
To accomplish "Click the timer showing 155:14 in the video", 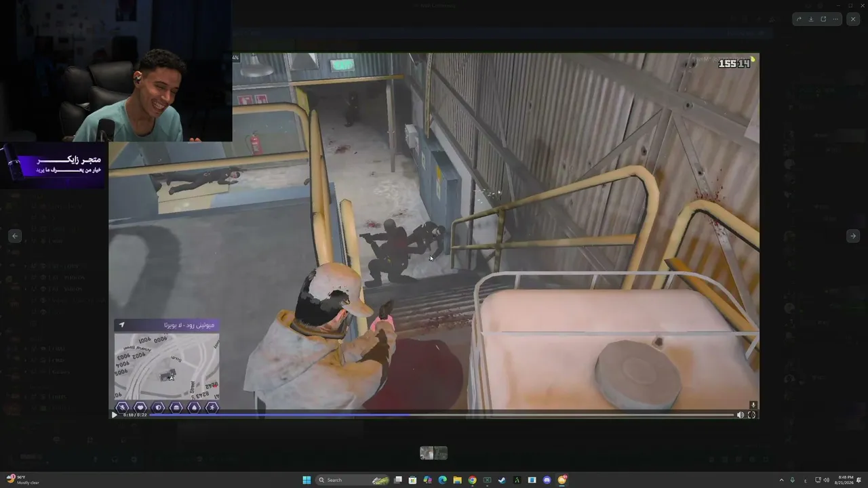I will click(x=734, y=63).
